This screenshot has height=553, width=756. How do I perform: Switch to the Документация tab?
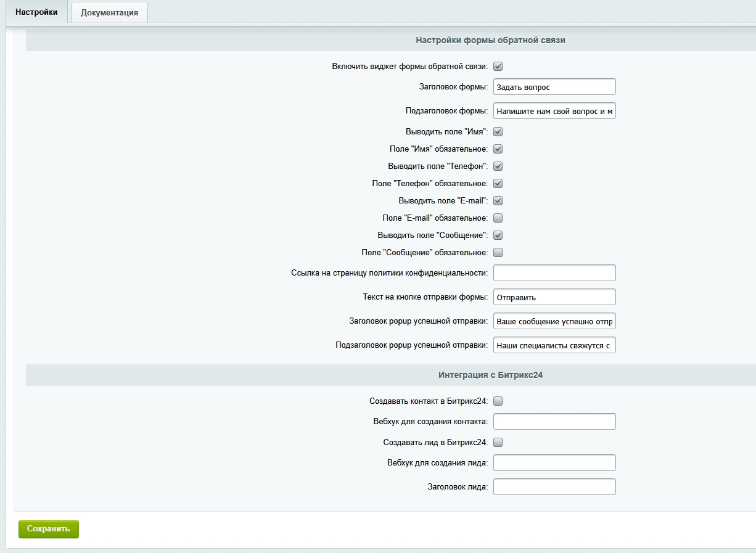(109, 12)
